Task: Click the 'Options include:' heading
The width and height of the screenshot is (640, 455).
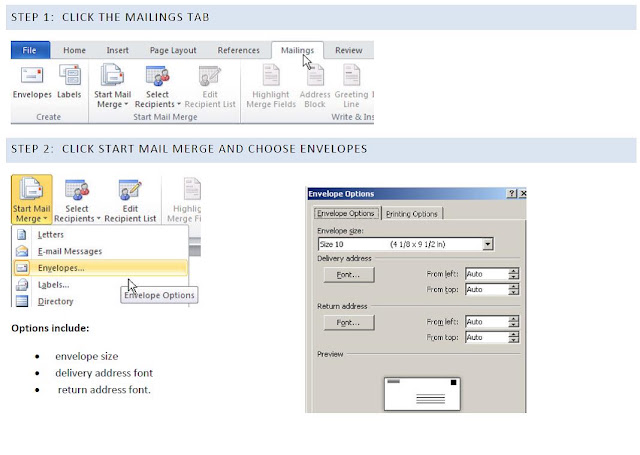Action: tap(50, 328)
